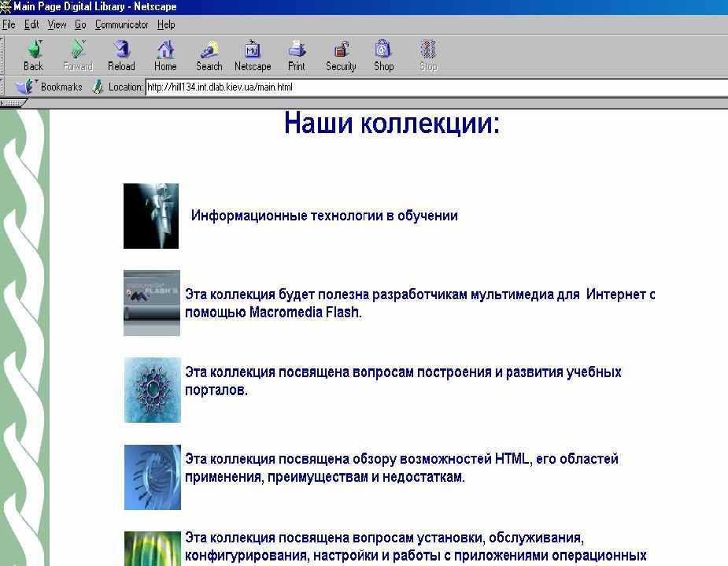Open the Go menu
728x566 pixels.
(x=80, y=24)
